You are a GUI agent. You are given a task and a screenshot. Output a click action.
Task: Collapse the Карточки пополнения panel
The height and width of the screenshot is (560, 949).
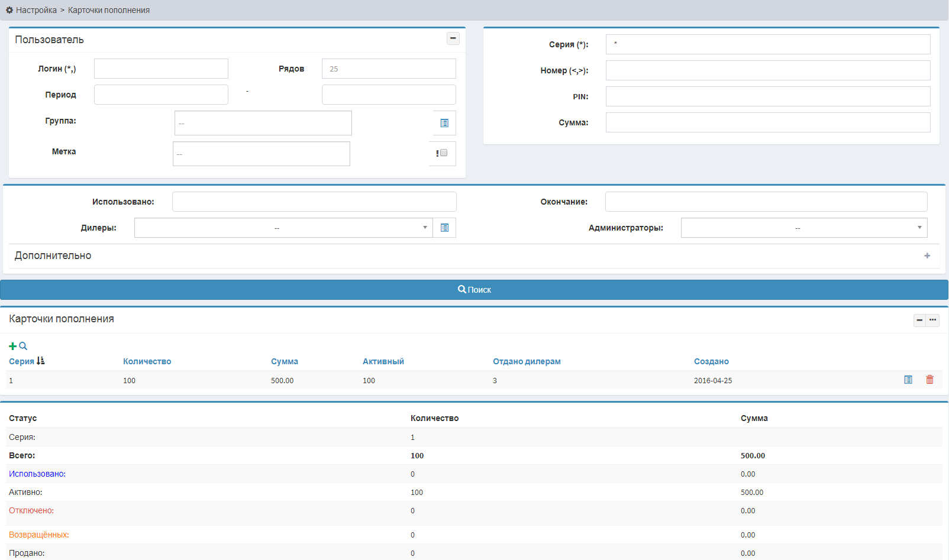coord(919,320)
